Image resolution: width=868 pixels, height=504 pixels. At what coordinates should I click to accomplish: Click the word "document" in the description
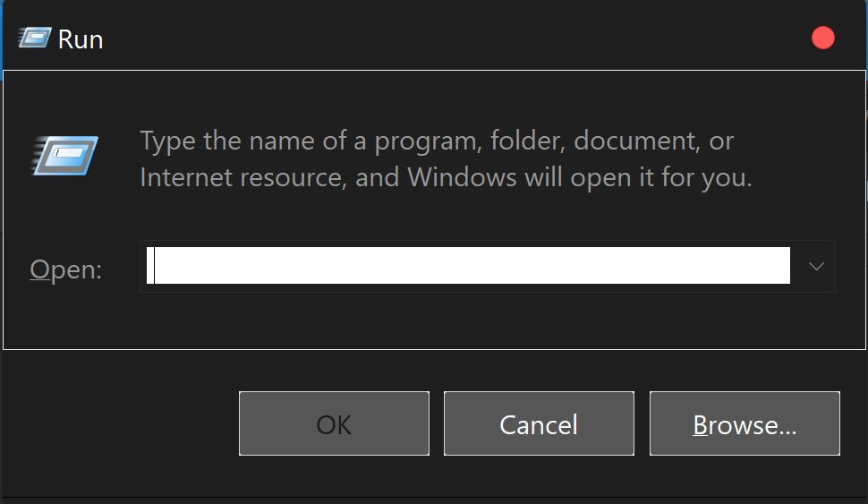(x=635, y=141)
